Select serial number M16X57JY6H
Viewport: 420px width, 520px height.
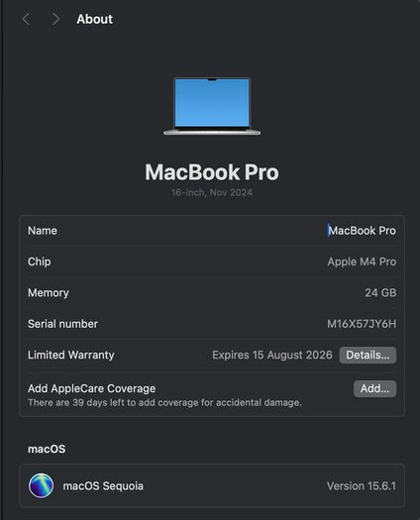pyautogui.click(x=362, y=324)
